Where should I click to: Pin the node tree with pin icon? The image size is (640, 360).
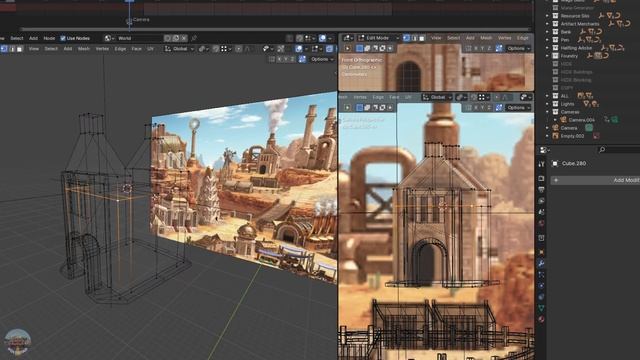tap(194, 38)
